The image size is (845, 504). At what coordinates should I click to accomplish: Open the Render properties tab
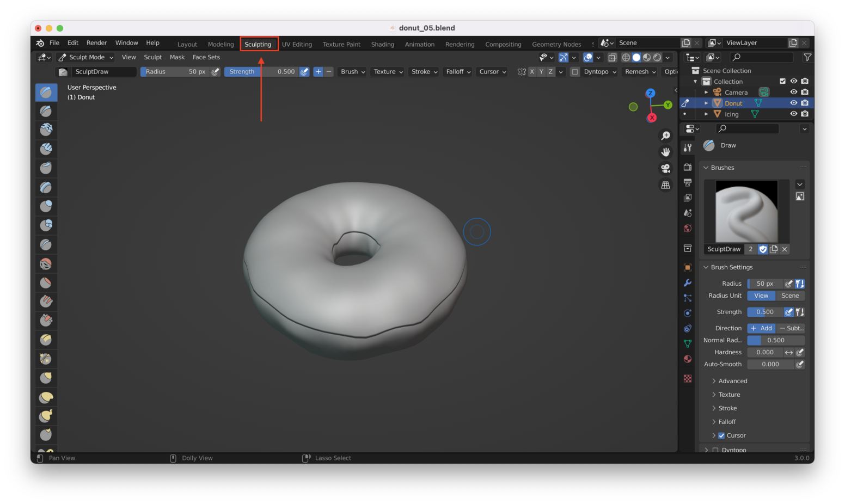click(x=687, y=168)
